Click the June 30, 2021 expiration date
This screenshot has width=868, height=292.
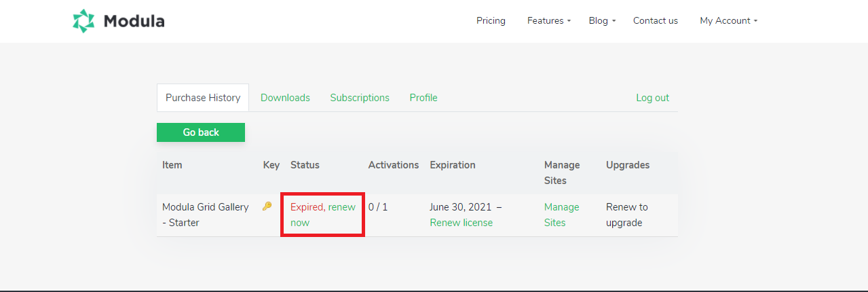tap(461, 207)
